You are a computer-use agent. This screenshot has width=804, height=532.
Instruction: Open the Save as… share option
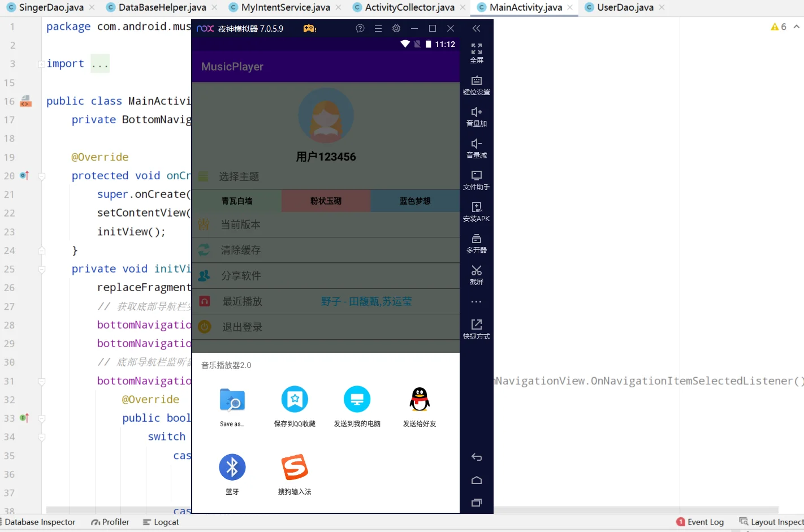tap(232, 406)
